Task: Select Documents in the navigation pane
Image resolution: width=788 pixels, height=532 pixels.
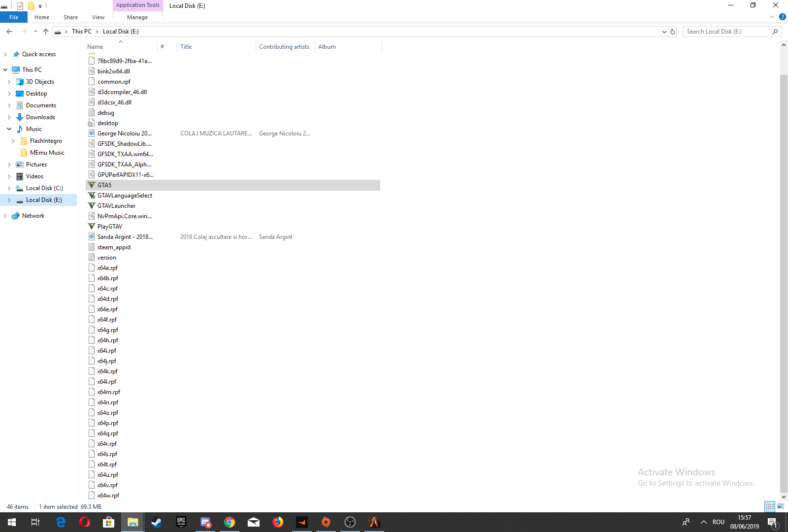Action: pyautogui.click(x=41, y=105)
